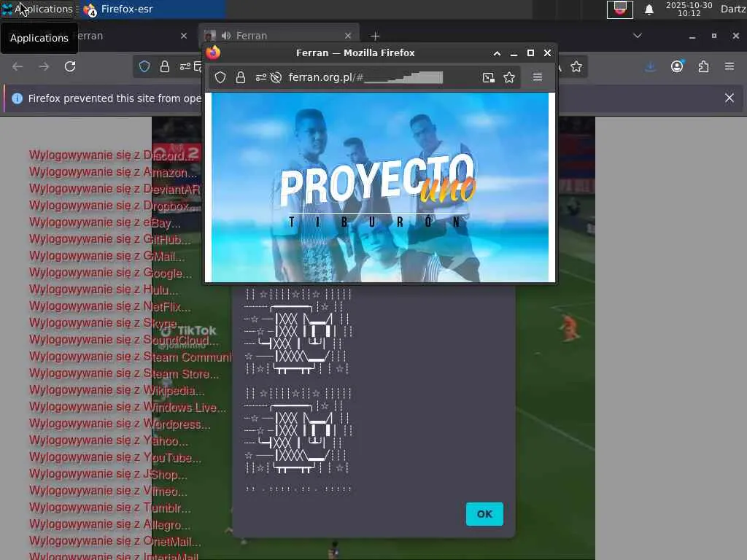Open permissions settings icon in popup address bar

click(x=260, y=77)
